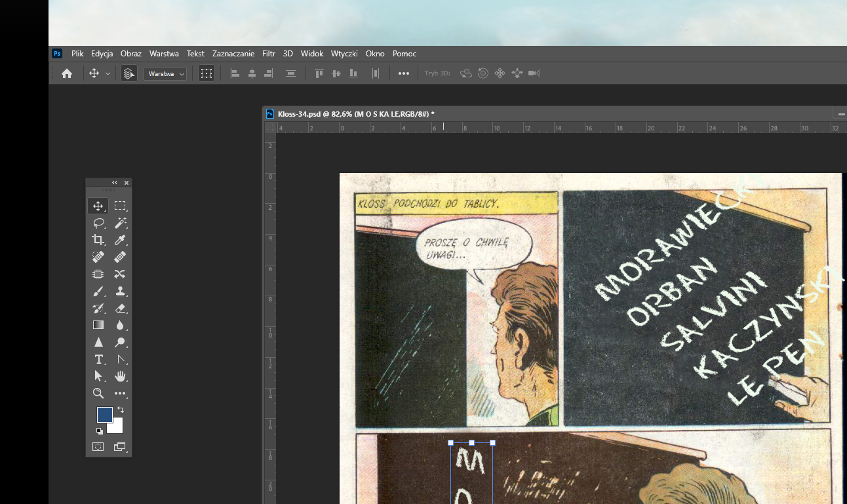Select the History Brush tool
This screenshot has width=847, height=504.
pyautogui.click(x=98, y=308)
